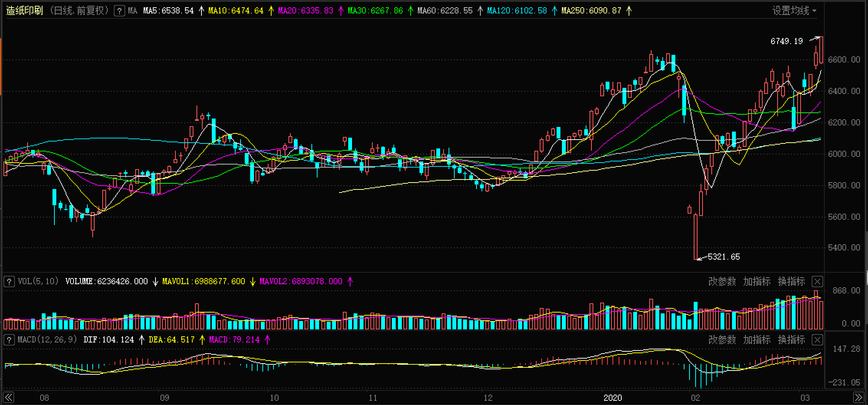Screen dimensions: 868x405
Task: Open 换指标 in the MACD panel
Action: pos(791,340)
